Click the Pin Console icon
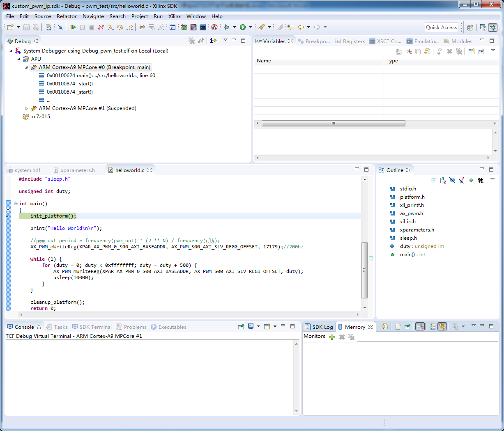 click(241, 326)
